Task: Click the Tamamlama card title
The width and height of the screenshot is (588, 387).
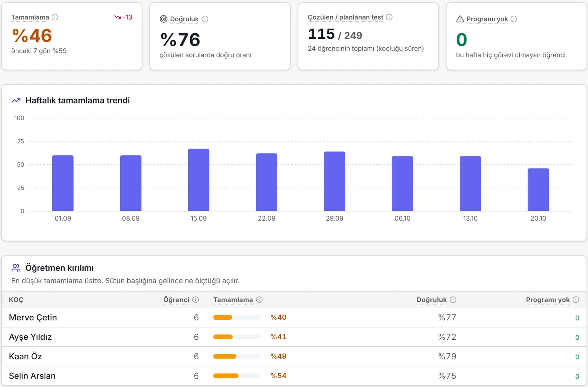Action: pos(30,17)
